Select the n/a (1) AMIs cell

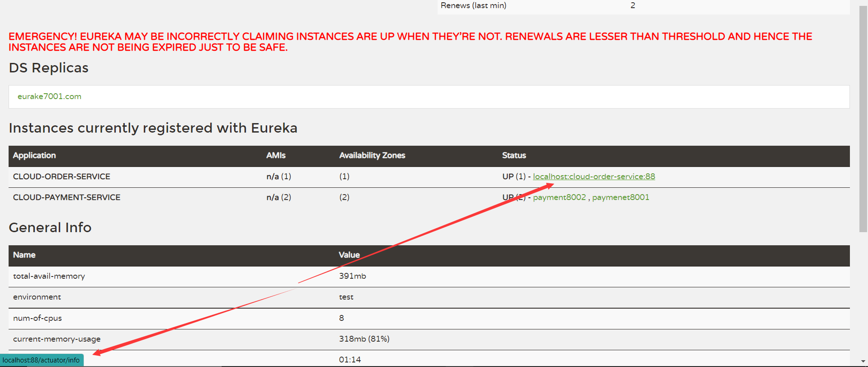pyautogui.click(x=278, y=176)
